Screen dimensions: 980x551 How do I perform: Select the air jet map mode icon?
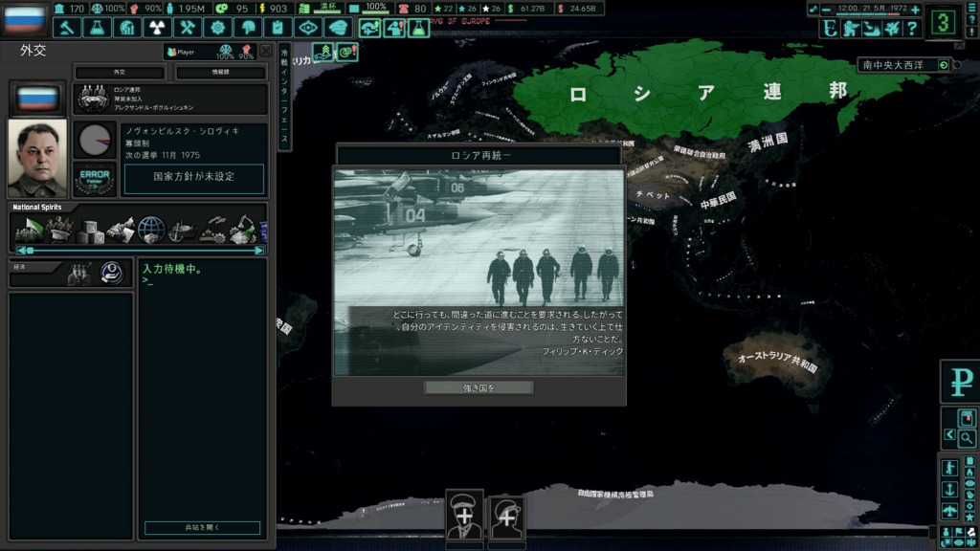pyautogui.click(x=893, y=28)
